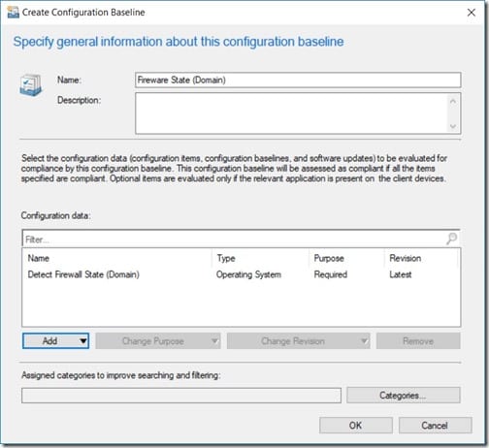Sort the list by Purpose column header
Image resolution: width=489 pixels, height=448 pixels.
[x=346, y=258]
